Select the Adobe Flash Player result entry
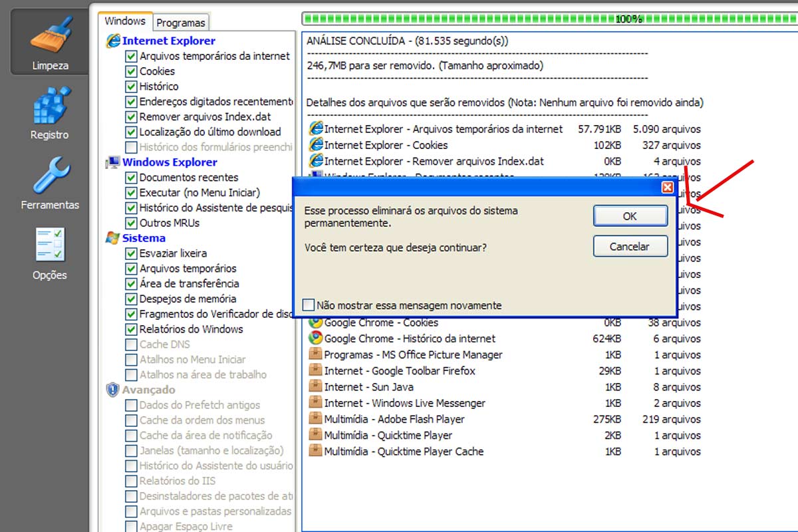798x532 pixels. (x=399, y=419)
